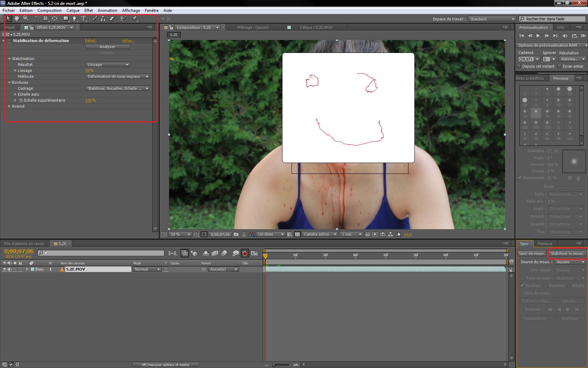
Task: Select the Pen tool
Action: 74,19
